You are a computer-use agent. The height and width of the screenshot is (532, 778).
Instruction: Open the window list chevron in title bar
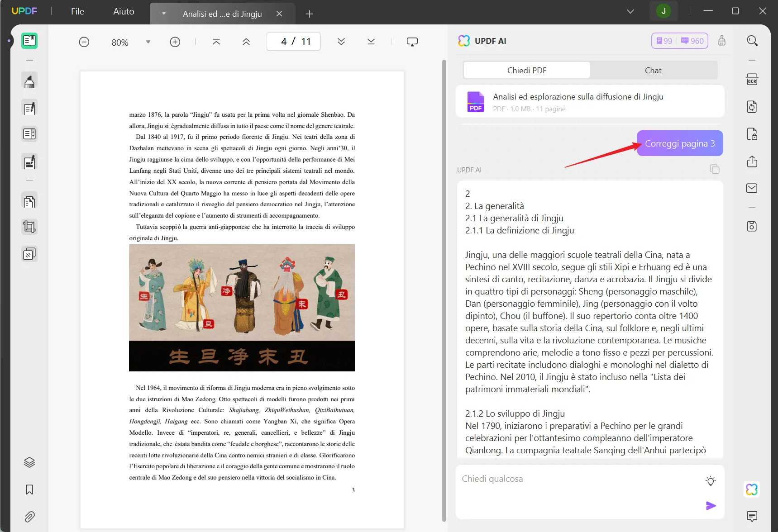coord(630,11)
